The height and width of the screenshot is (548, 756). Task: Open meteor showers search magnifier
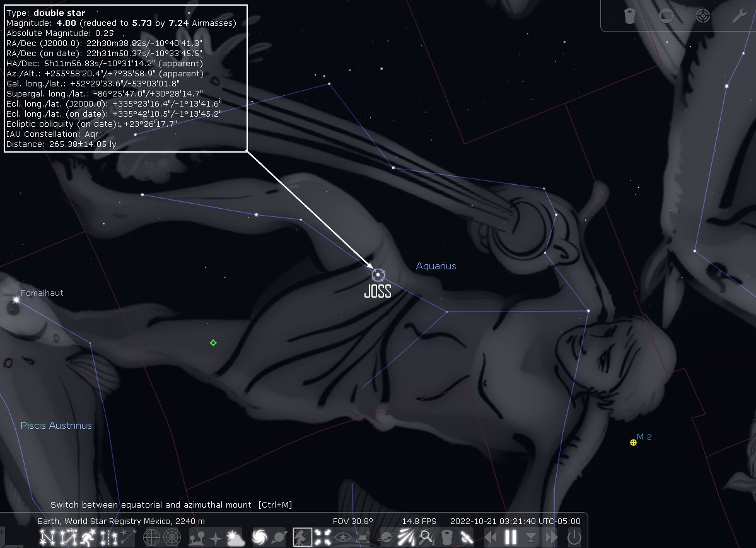[x=426, y=537]
